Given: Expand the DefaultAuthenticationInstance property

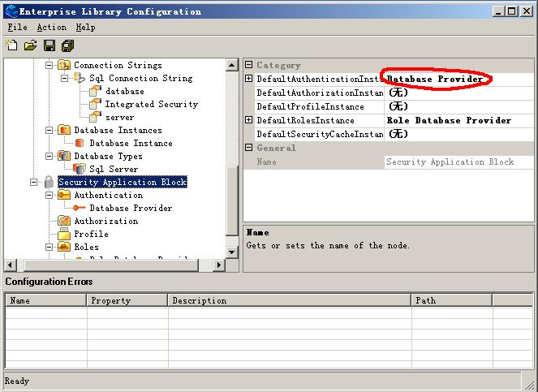Looking at the screenshot, I should (x=249, y=79).
